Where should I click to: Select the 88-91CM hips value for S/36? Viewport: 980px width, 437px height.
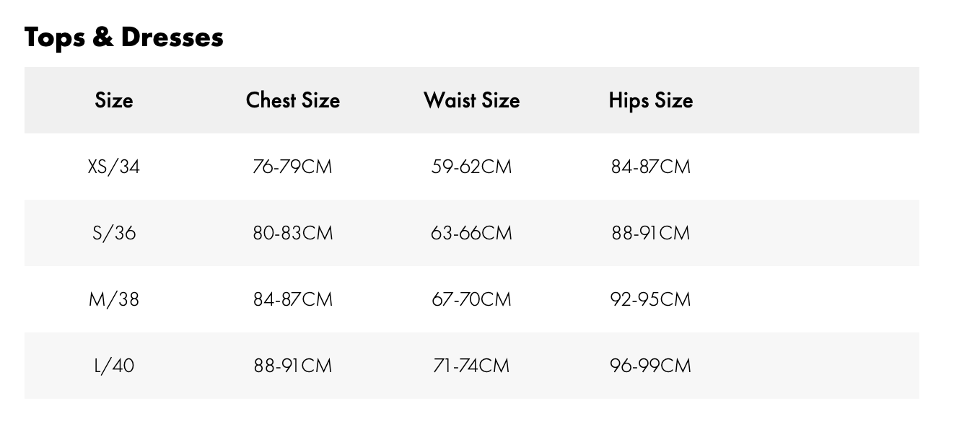[650, 233]
